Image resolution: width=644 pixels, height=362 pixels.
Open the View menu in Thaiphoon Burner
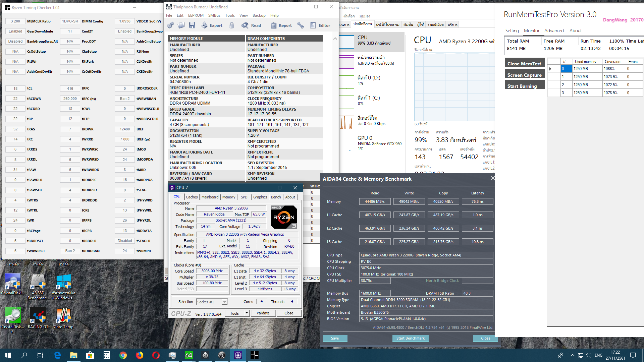click(244, 15)
